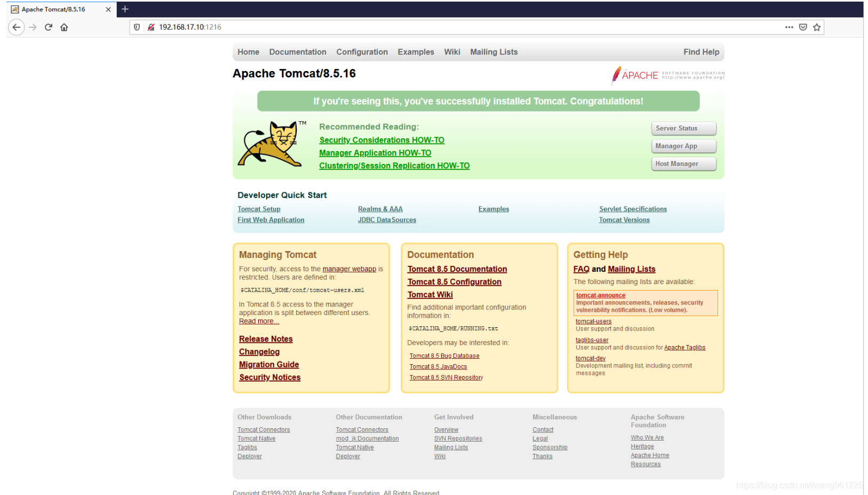Open Tomcat 8.5 Documentation link
This screenshot has width=868, height=495.
coord(457,269)
